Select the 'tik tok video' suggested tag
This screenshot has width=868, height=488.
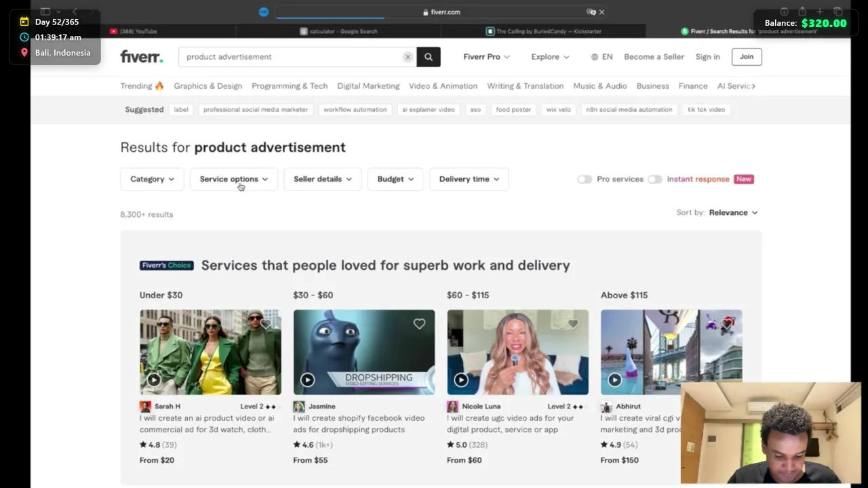click(707, 109)
